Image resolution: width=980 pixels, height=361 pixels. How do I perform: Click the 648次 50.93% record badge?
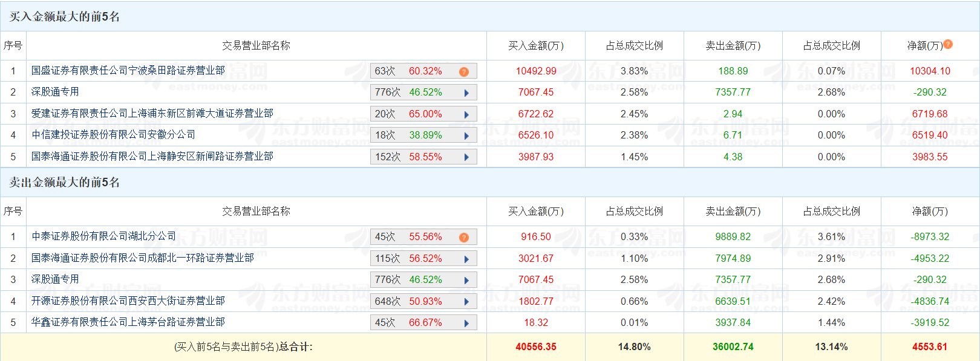(408, 302)
